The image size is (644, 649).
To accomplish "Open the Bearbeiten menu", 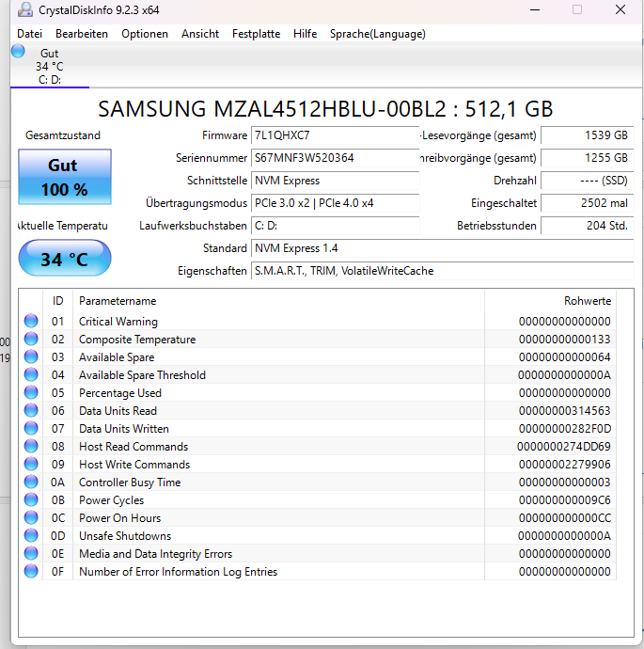I will tap(82, 34).
